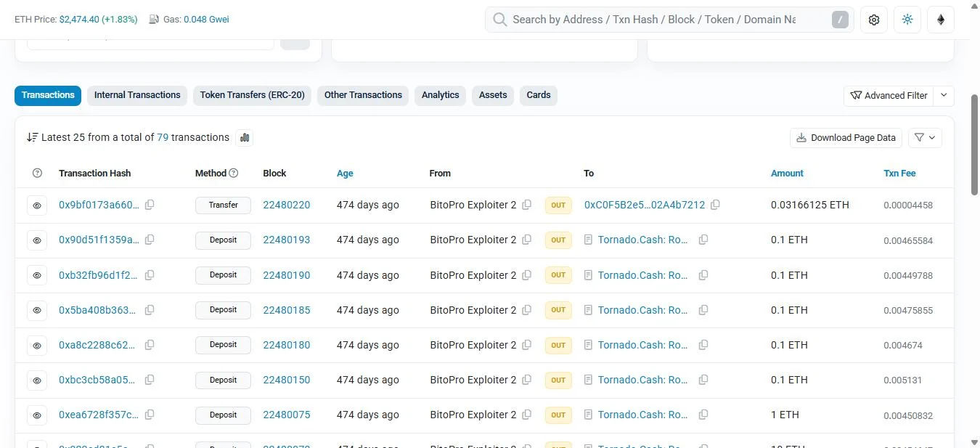The image size is (980, 448).
Task: Expand the Advanced Filter dropdown arrow
Action: [x=944, y=95]
